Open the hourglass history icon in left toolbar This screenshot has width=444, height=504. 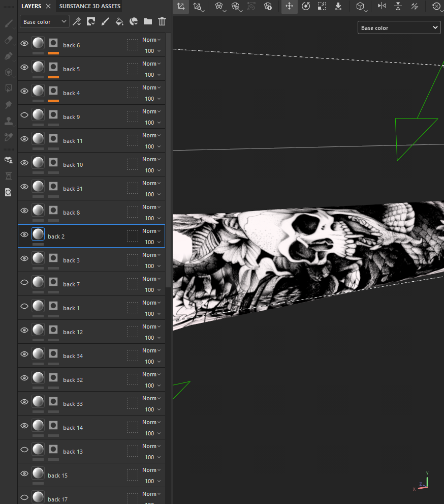pyautogui.click(x=9, y=176)
